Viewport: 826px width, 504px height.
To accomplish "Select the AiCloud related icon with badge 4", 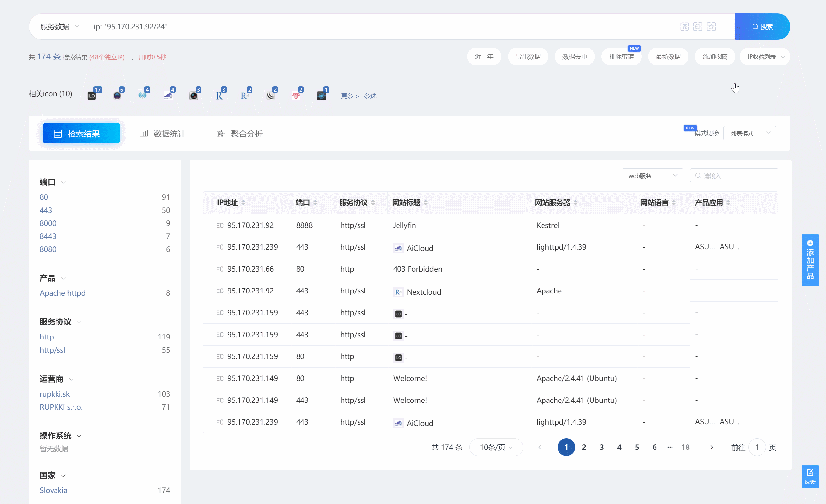I will (x=168, y=96).
